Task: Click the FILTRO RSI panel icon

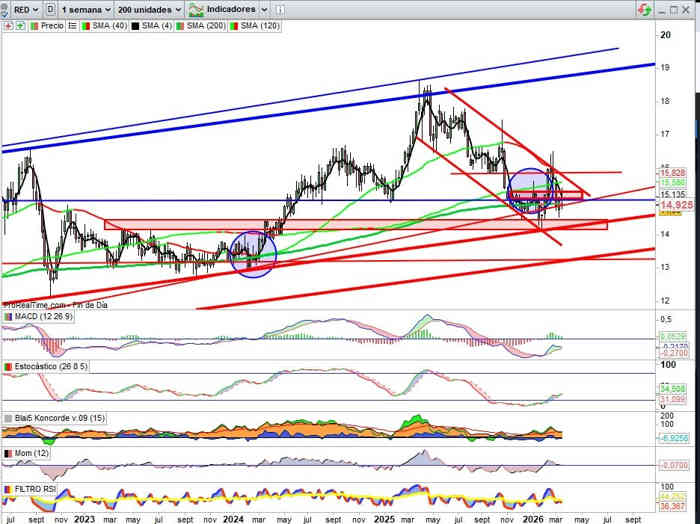Action: pyautogui.click(x=8, y=488)
